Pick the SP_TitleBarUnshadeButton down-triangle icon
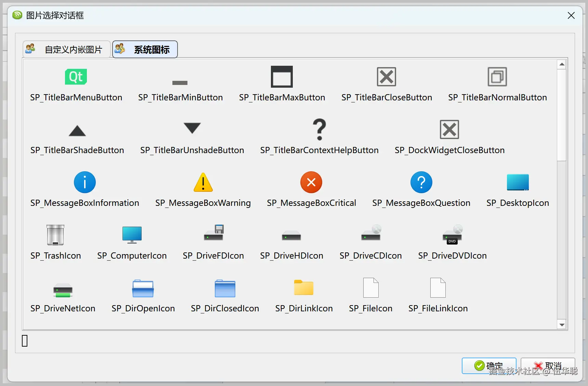 (x=192, y=128)
